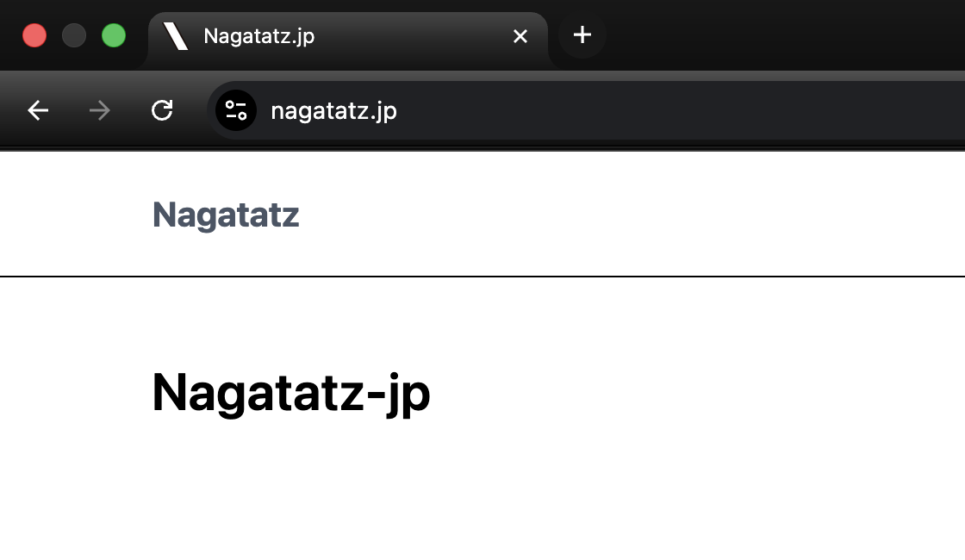Click the slash favicon on the tab
965x560 pixels.
tap(176, 36)
